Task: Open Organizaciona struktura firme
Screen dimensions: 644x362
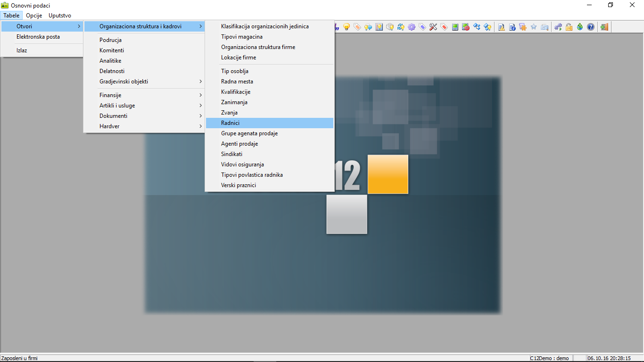Action: [x=258, y=47]
